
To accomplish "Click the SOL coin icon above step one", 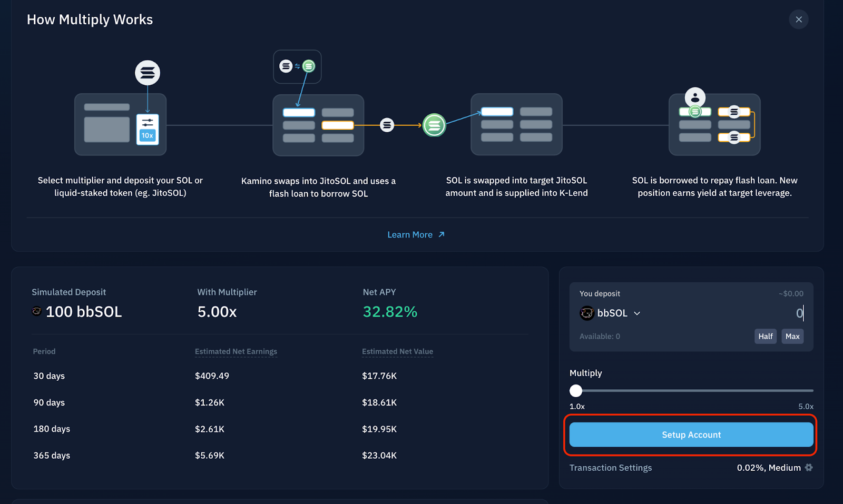I will click(148, 73).
